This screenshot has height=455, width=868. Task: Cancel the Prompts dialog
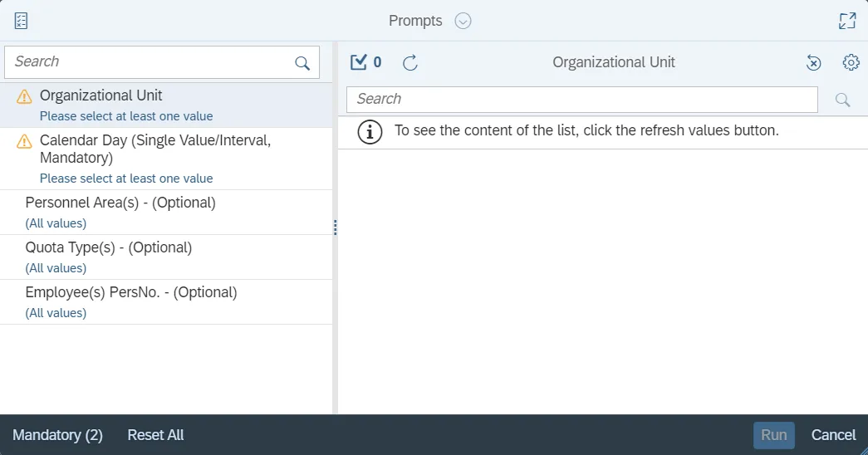[x=833, y=435]
